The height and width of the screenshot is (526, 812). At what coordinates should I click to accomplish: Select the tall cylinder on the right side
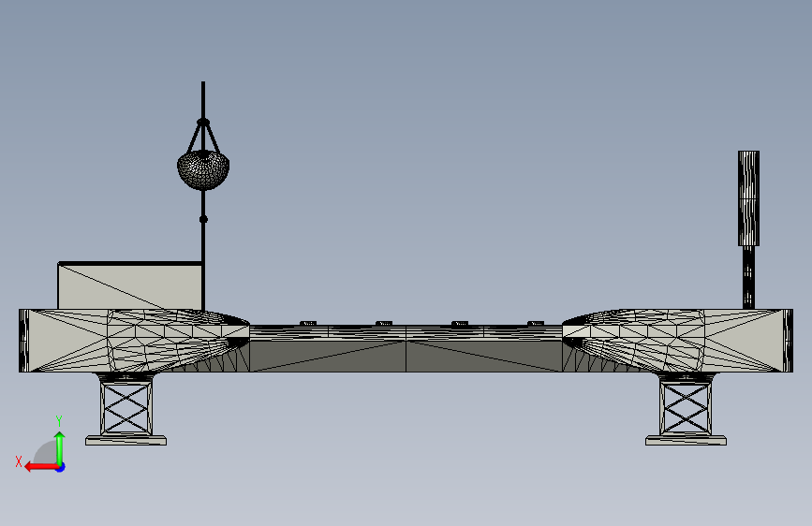[x=748, y=198]
